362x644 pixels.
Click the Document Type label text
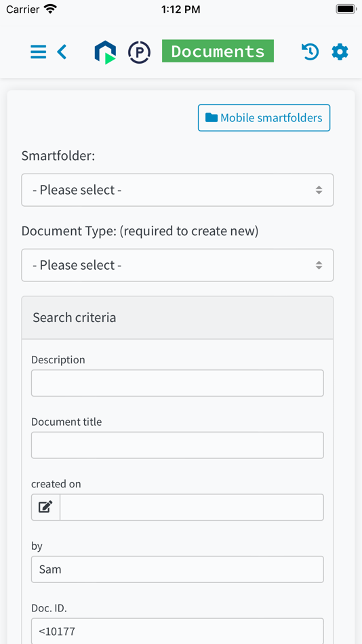click(140, 231)
